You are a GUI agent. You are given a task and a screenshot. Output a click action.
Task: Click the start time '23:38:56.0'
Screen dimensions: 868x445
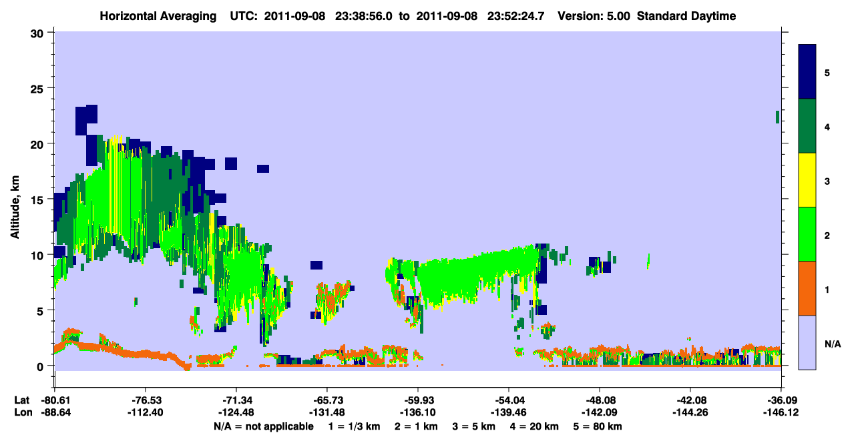coord(364,16)
